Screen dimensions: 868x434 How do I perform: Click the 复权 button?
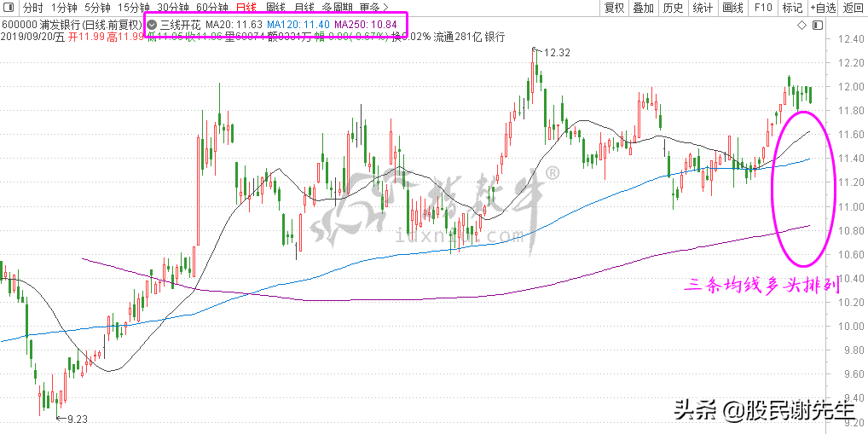tap(615, 8)
